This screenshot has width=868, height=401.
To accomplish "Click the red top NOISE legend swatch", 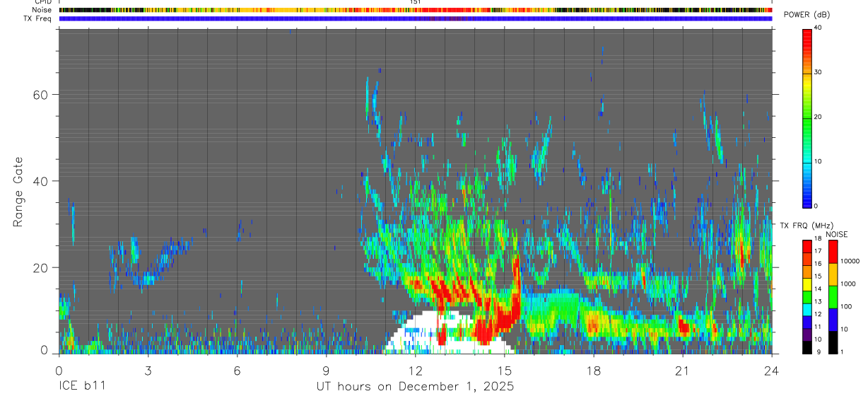I will (833, 252).
